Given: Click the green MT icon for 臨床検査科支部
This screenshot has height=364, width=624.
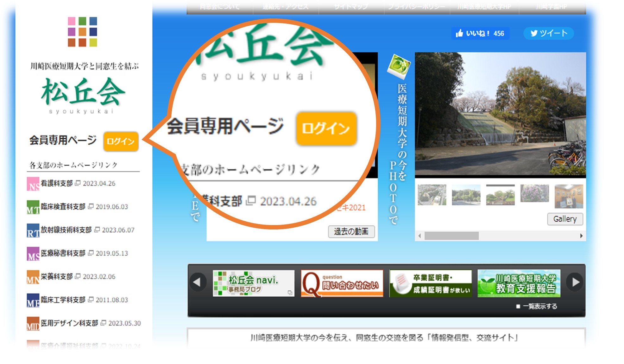Looking at the screenshot, I should point(33,207).
